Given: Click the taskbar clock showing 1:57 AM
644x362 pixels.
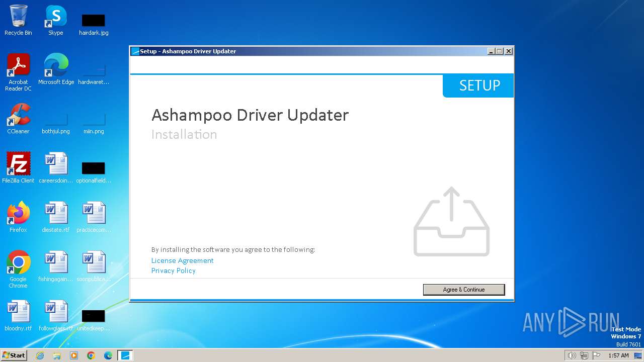Looking at the screenshot, I should [618, 355].
